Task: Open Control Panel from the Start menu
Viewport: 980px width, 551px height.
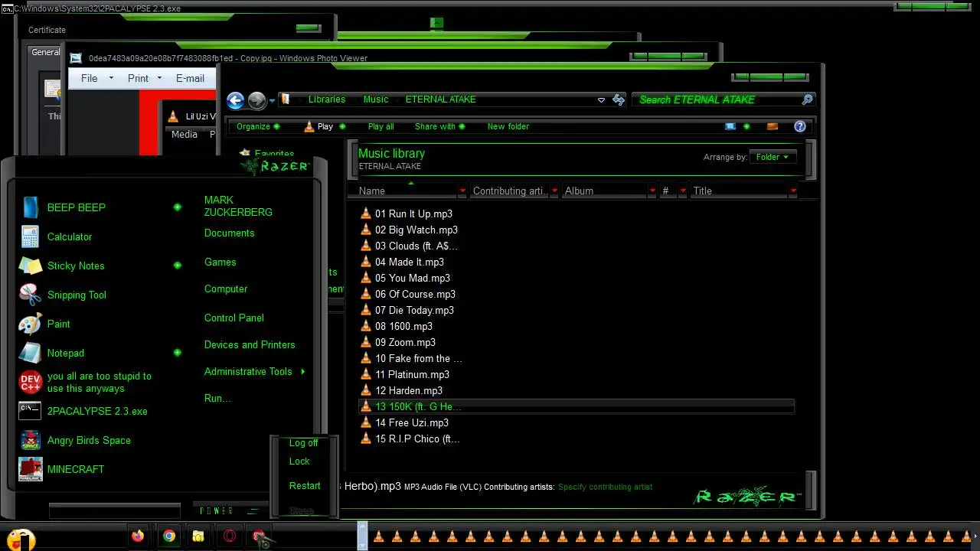Action: pos(234,318)
